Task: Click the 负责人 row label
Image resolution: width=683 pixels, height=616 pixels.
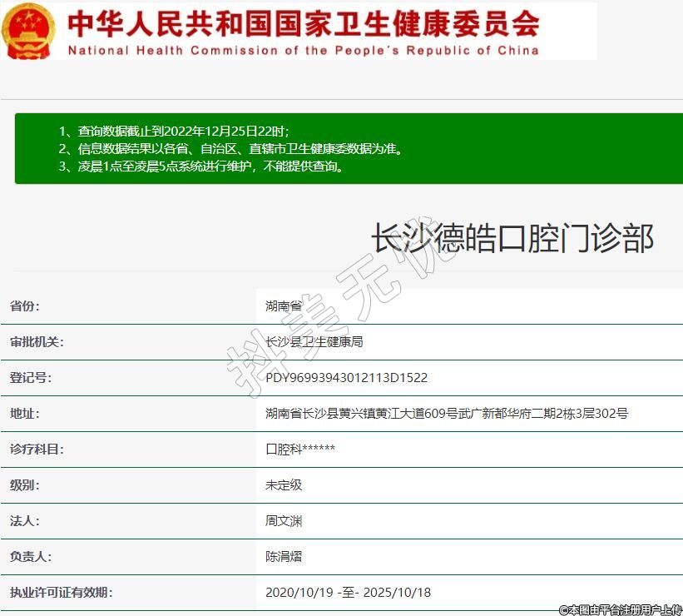Action: pos(31,557)
